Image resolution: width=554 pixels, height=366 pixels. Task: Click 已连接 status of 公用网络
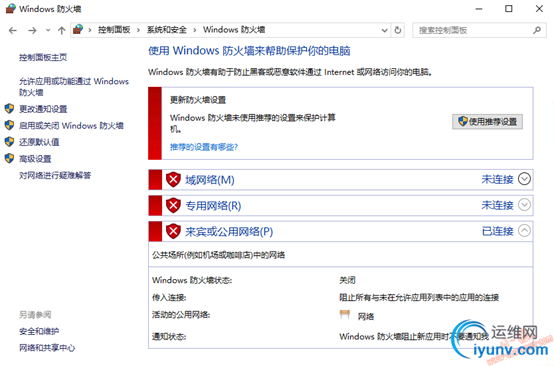[497, 231]
